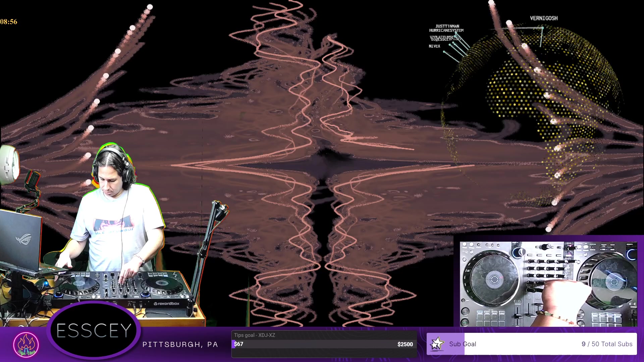Click the $2500 tips goal amount
Image resolution: width=644 pixels, height=362 pixels.
pyautogui.click(x=405, y=344)
